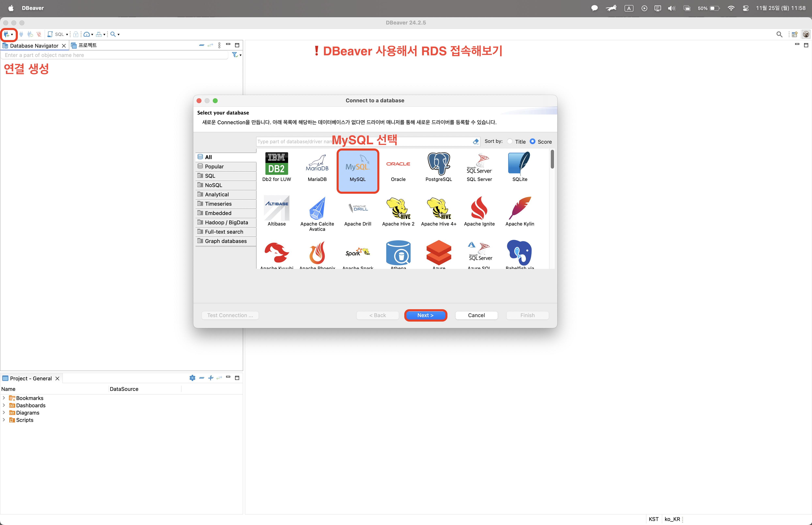Select the Timeseries category
This screenshot has width=812, height=525.
tap(226, 204)
